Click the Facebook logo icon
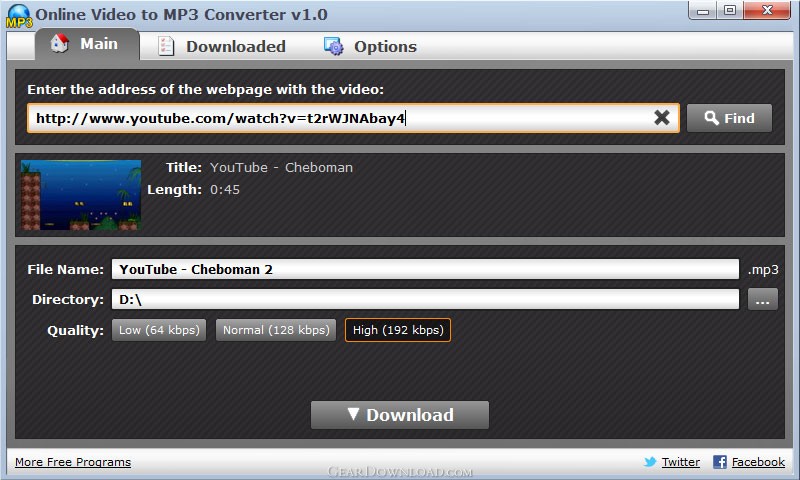The height and width of the screenshot is (480, 800). click(x=720, y=462)
